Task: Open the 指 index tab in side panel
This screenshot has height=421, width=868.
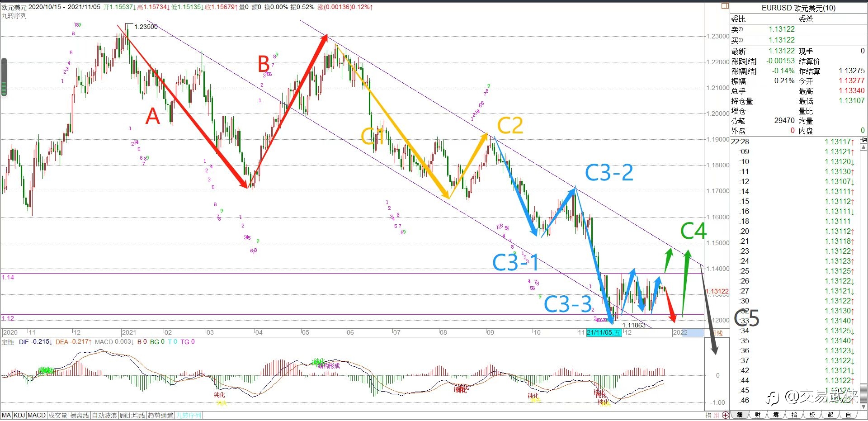Action: pyautogui.click(x=794, y=415)
